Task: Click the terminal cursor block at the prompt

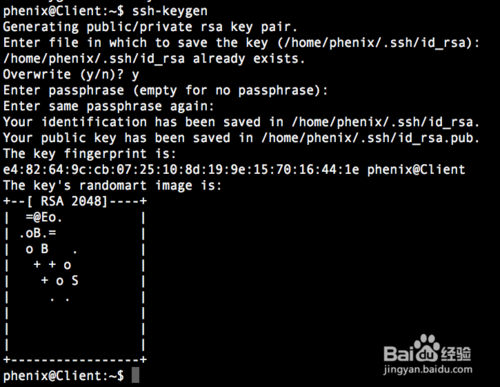Action: 135,375
